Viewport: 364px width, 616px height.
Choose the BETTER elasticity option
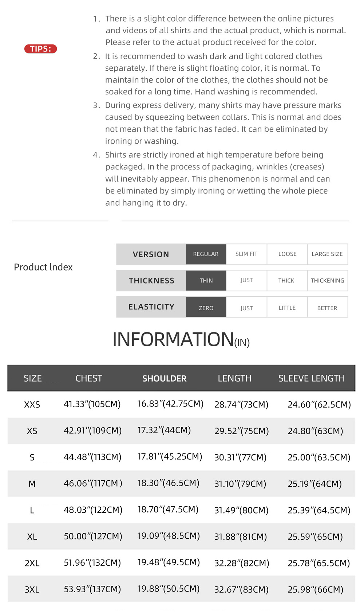(327, 307)
